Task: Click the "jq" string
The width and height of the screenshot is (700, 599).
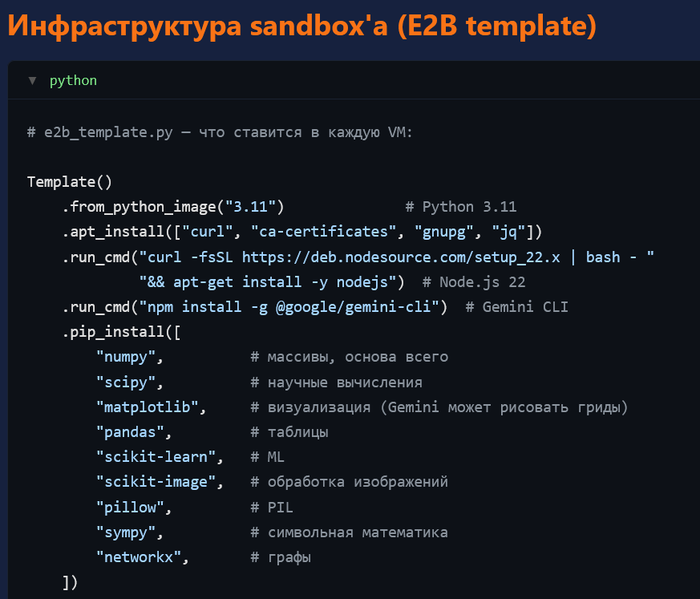Action: (x=508, y=232)
